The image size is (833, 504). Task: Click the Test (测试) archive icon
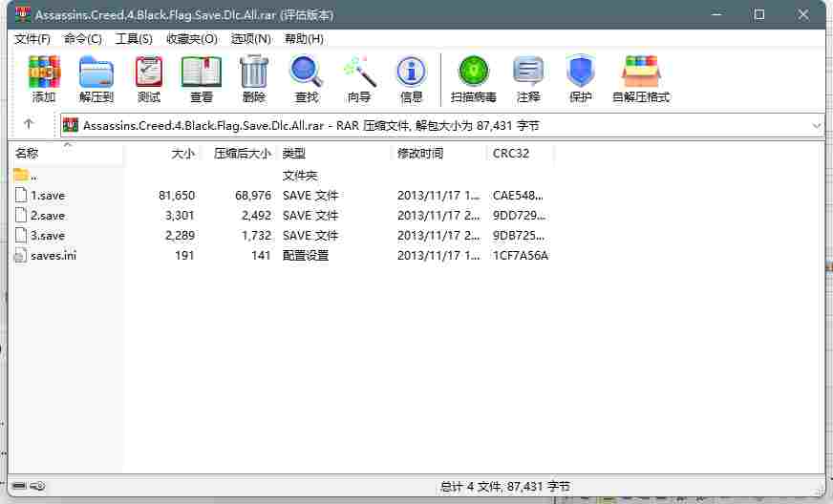149,73
